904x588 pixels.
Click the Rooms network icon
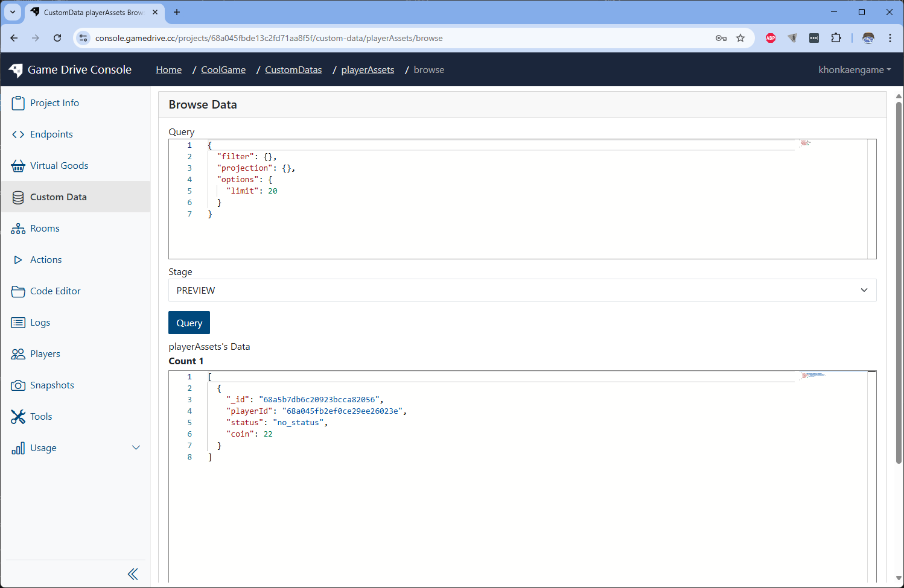click(x=18, y=229)
